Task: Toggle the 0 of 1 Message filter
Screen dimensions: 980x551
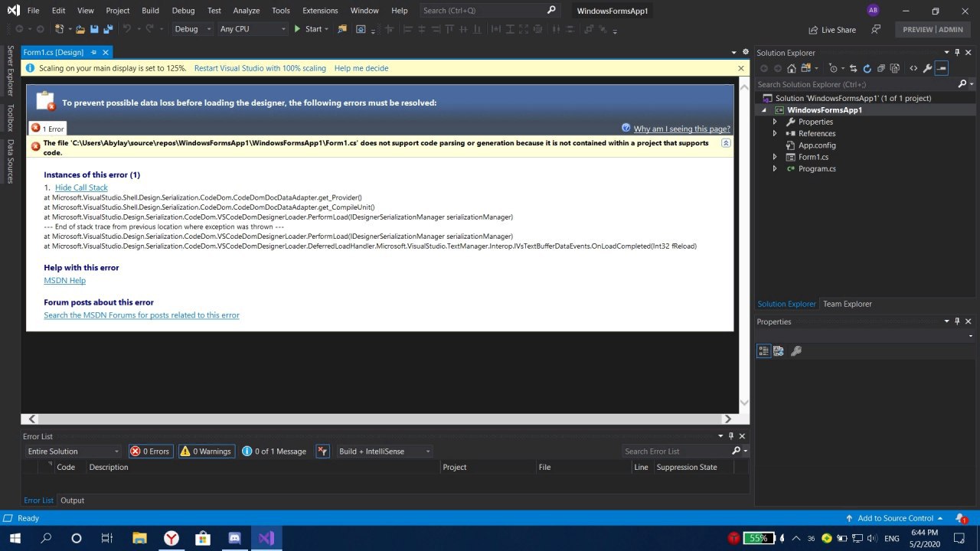Action: pos(274,452)
